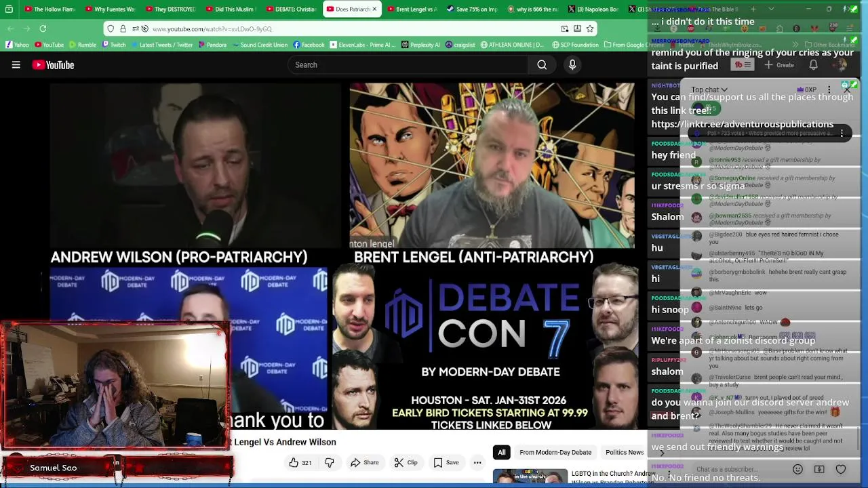This screenshot has height=488, width=868.
Task: Open the Perplexity AI bookmark
Action: [x=420, y=45]
